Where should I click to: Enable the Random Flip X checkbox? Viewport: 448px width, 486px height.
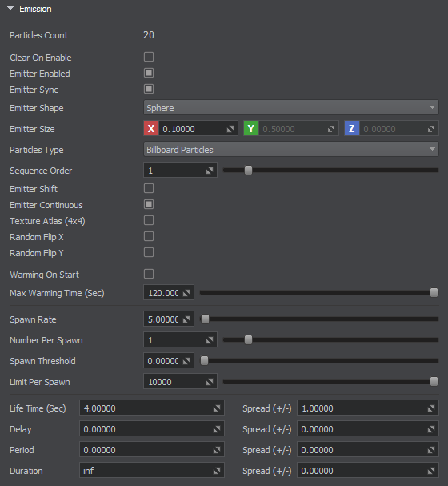(149, 236)
